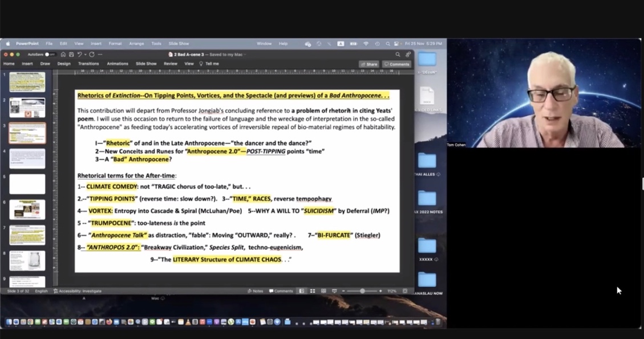Click the Fit slide to window icon
The image size is (644, 339).
pyautogui.click(x=405, y=291)
